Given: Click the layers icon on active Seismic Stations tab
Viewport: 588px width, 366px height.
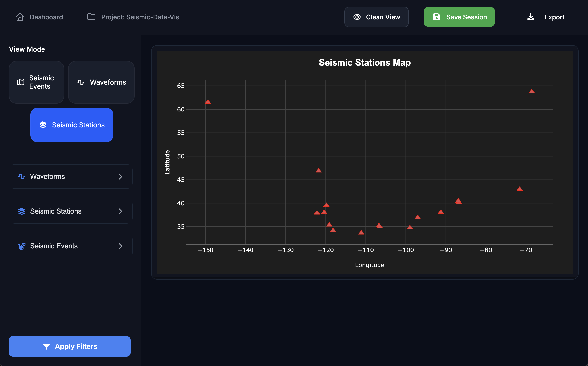Looking at the screenshot, I should 43,125.
